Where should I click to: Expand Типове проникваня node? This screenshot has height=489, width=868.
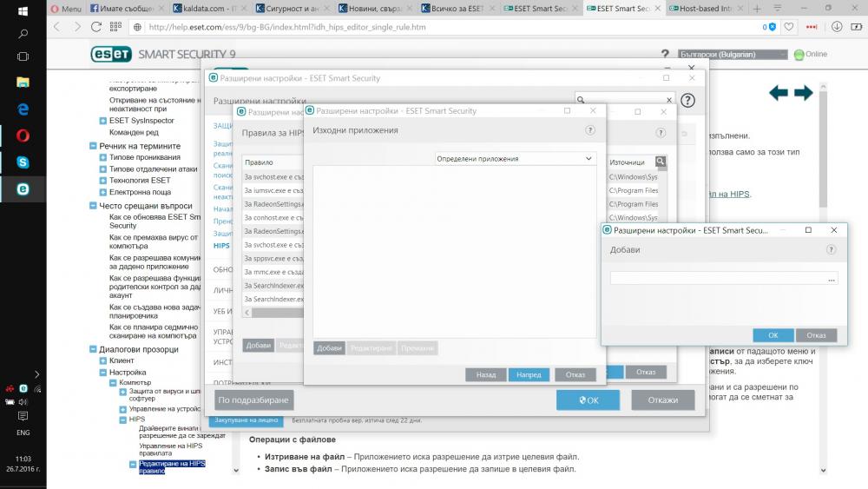point(103,157)
